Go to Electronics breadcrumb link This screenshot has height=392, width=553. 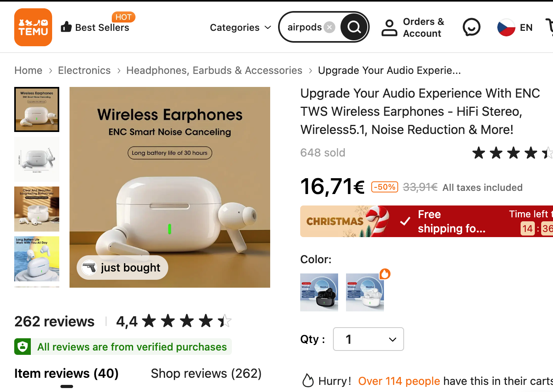pos(84,70)
